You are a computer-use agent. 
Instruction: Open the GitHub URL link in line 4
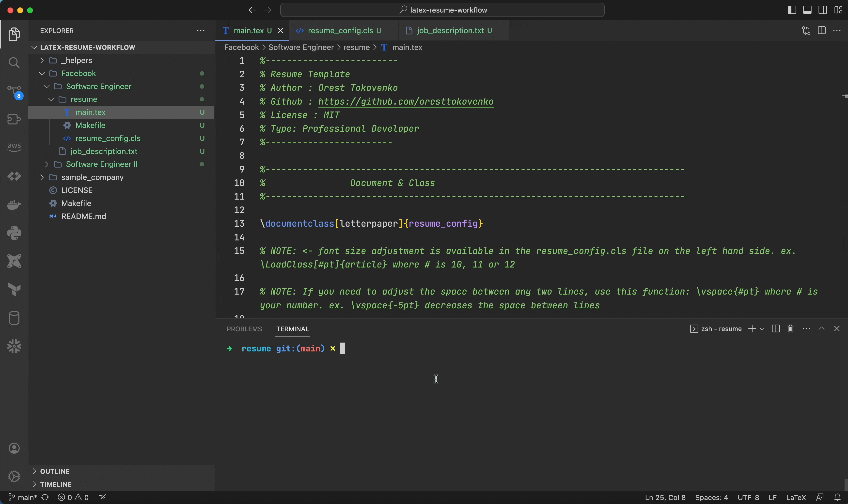point(406,102)
